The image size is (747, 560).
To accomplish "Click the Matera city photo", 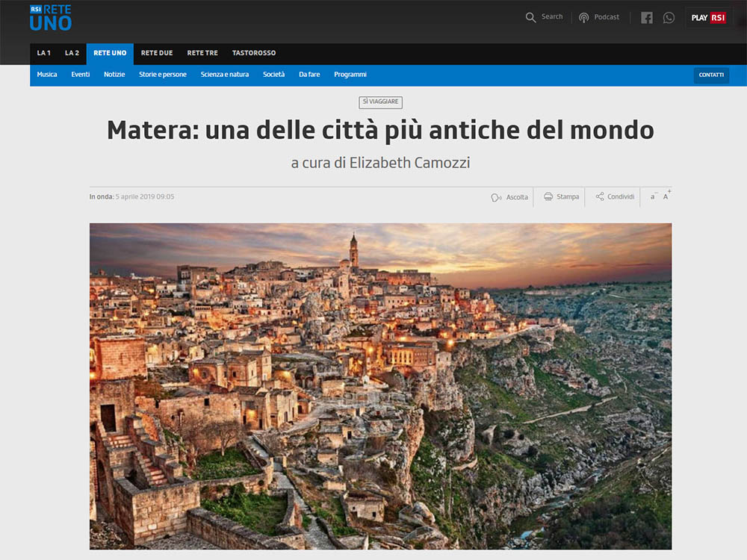I will point(381,386).
